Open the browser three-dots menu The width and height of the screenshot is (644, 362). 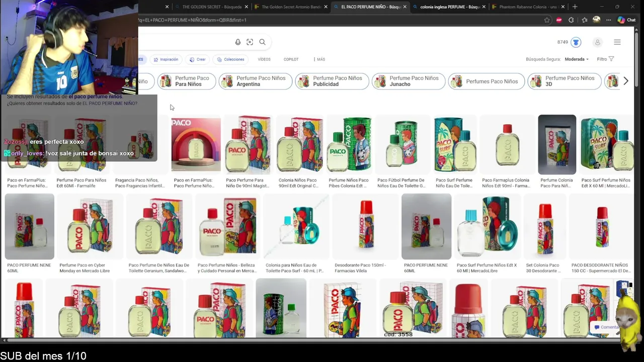point(608,20)
